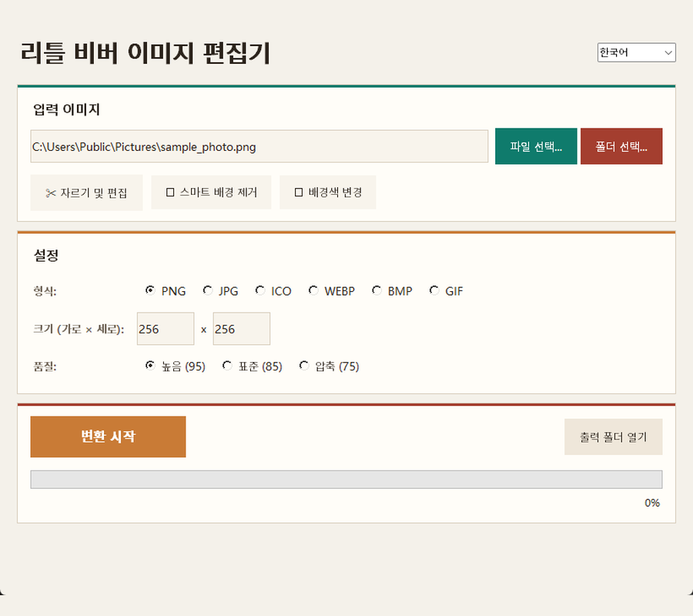Click the 파일 선택... button
The height and width of the screenshot is (616, 693).
536,146
